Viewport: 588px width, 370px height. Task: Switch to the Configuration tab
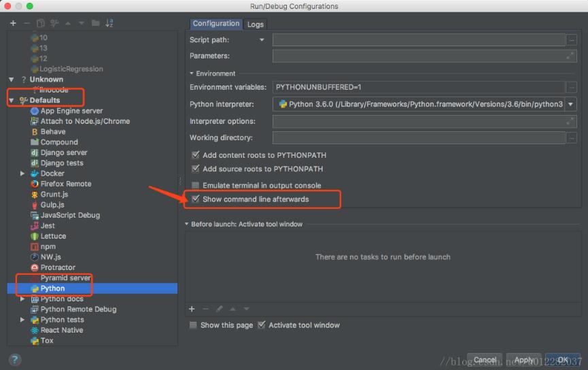[216, 24]
